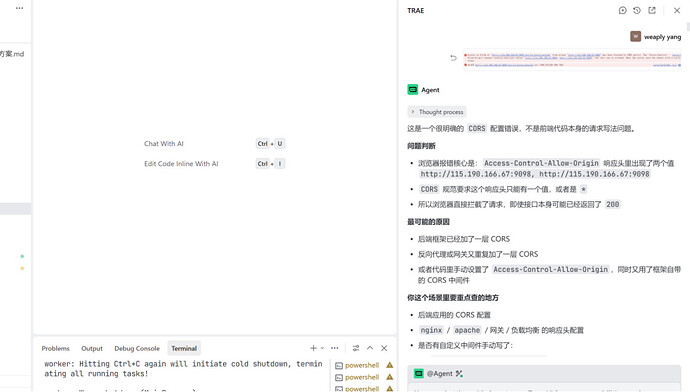Screen dimensions: 690x392
Task: Switch to the Output tab
Action: coord(92,348)
